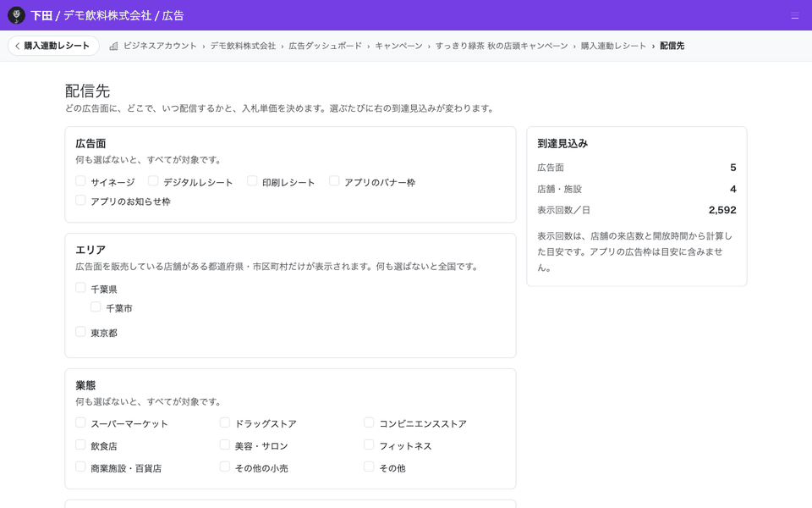Check その他の小売 checkbox

point(225,467)
